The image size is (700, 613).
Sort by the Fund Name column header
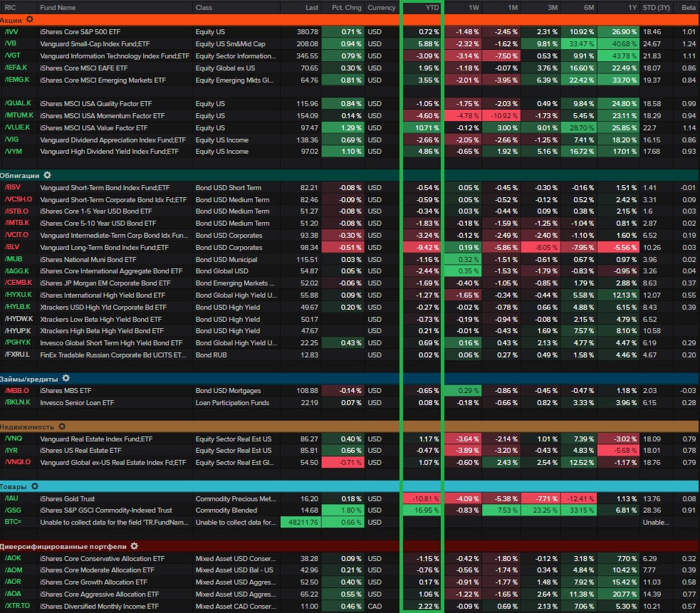[58, 8]
